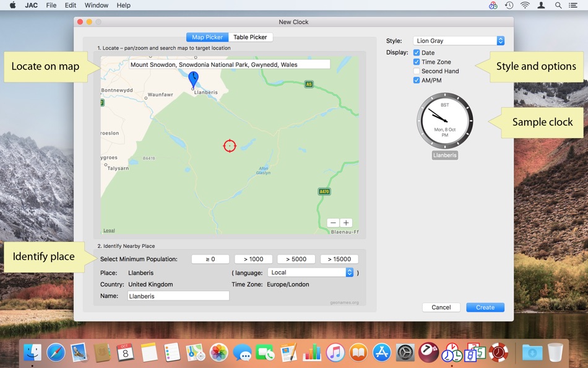Screen dimensions: 588x368
Task: Open Notification Center from the menu bar
Action: (573, 5)
